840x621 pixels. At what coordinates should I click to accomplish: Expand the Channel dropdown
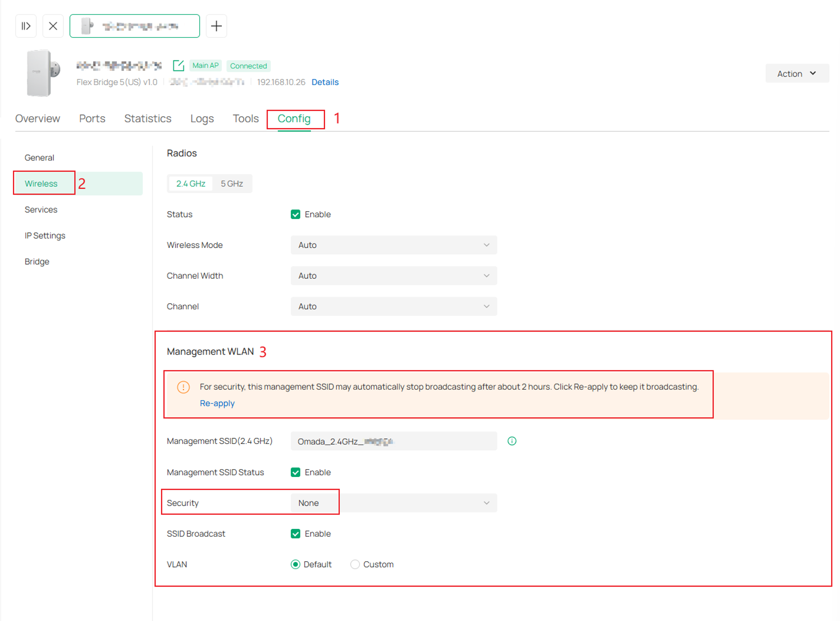(394, 306)
